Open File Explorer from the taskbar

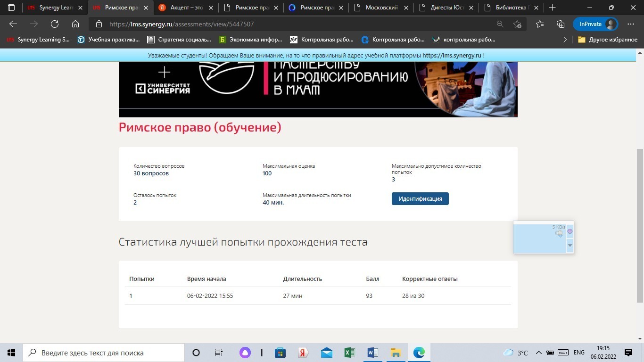tap(396, 353)
